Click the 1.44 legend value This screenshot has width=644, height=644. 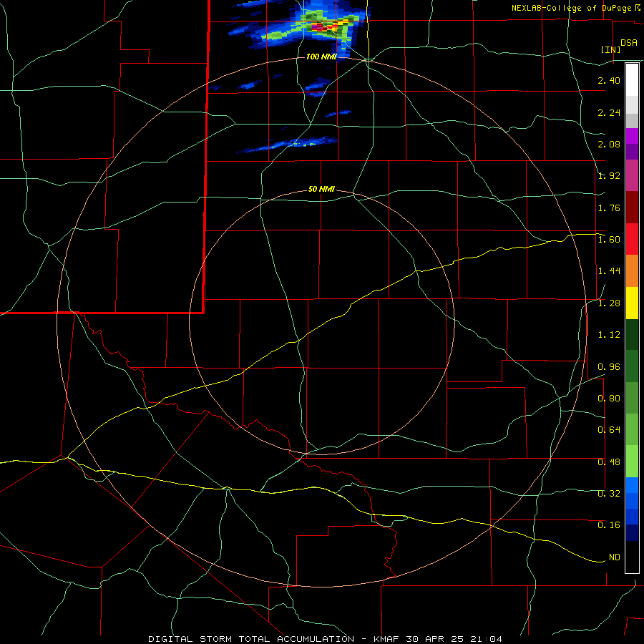[609, 271]
